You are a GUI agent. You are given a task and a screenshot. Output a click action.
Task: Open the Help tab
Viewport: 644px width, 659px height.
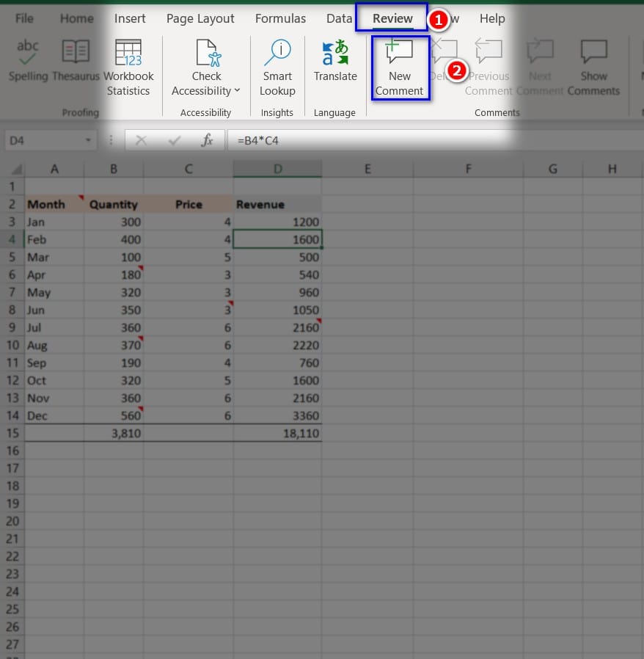(492, 18)
